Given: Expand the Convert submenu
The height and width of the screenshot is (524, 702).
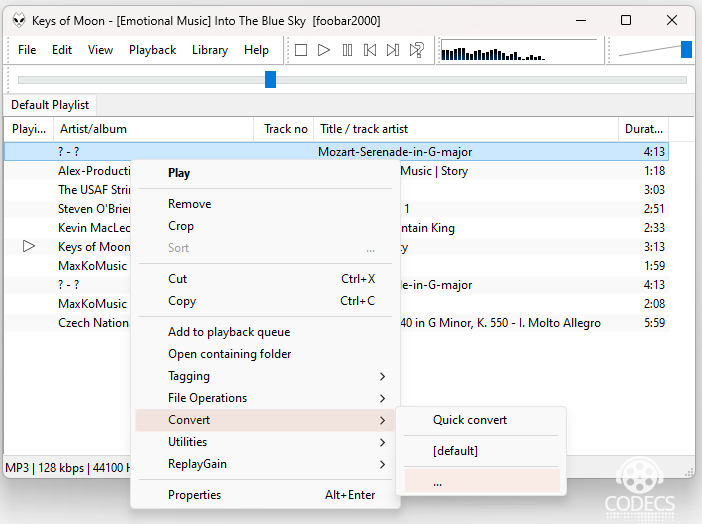Looking at the screenshot, I should click(x=265, y=420).
